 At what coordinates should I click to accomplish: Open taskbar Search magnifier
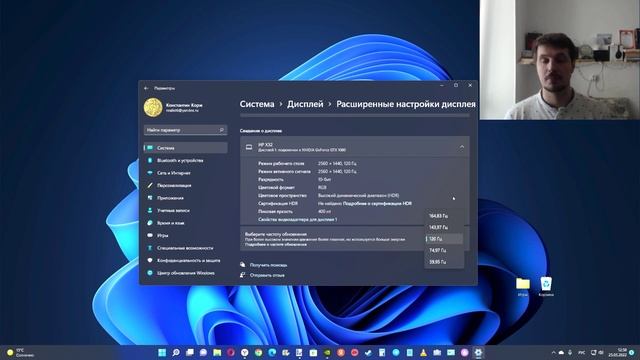tap(176, 352)
